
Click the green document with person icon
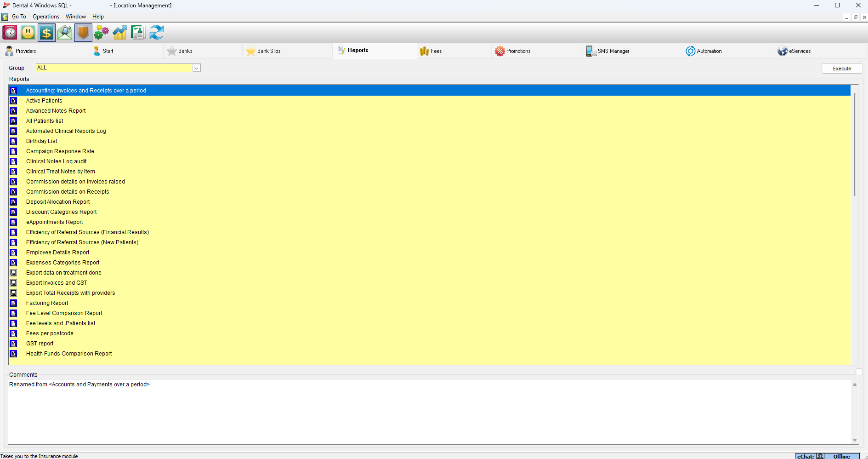138,33
